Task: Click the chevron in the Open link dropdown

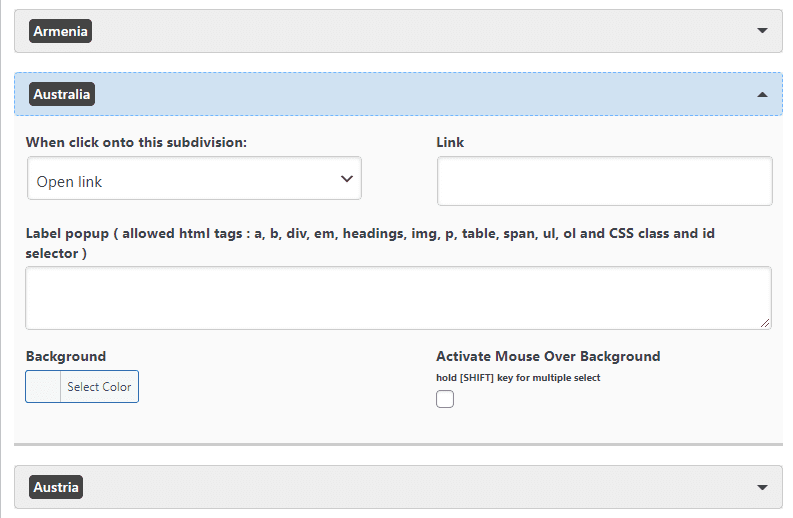Action: click(x=346, y=180)
